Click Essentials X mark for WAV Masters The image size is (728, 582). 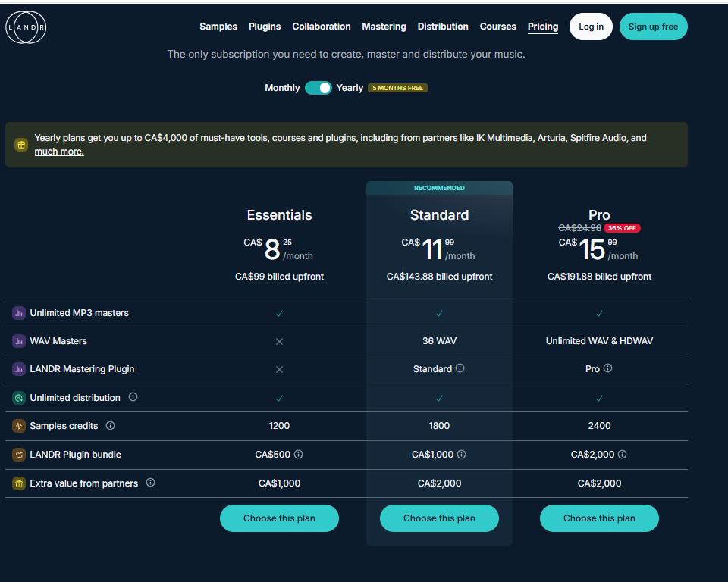279,342
